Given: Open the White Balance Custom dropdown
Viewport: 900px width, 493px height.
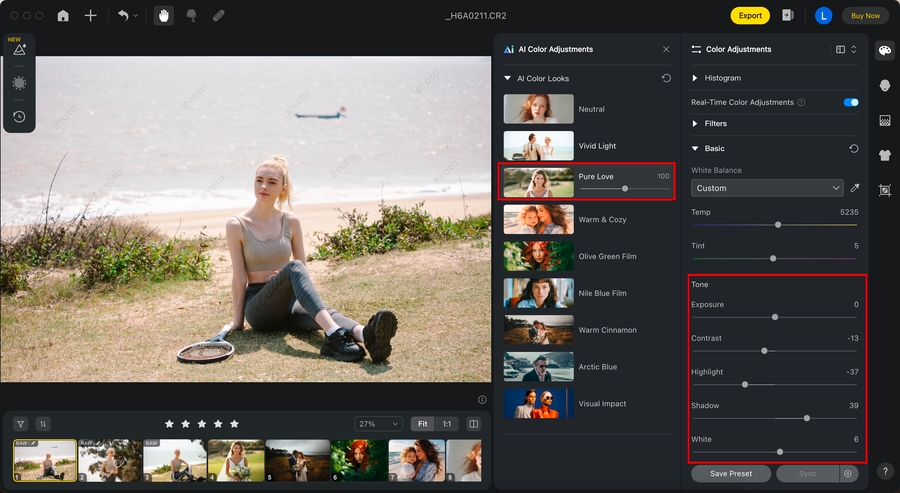Looking at the screenshot, I should click(x=767, y=188).
